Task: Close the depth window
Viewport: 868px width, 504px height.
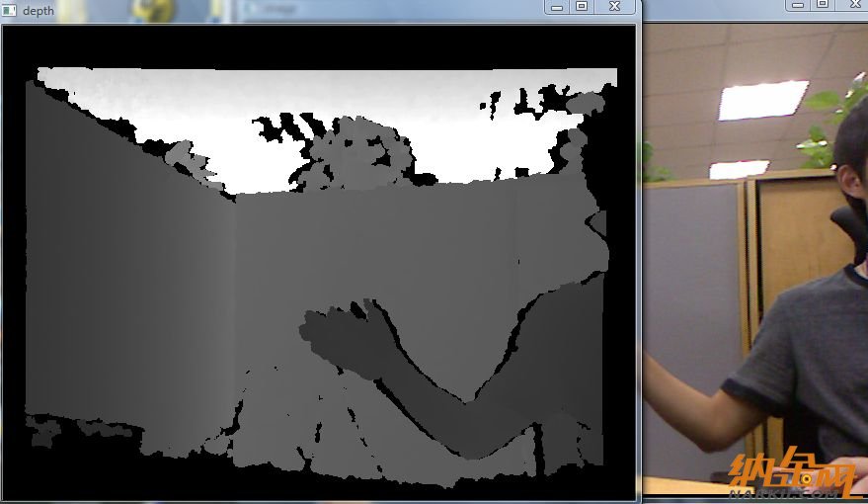Action: tap(614, 7)
